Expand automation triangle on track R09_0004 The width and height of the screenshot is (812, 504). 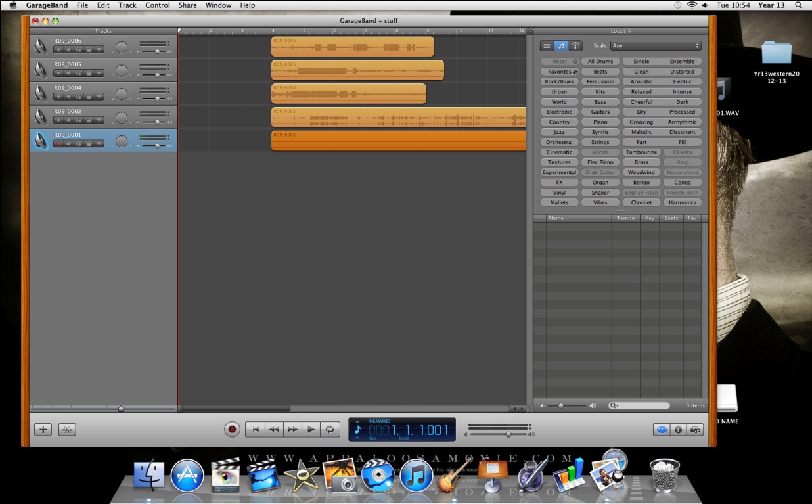pyautogui.click(x=99, y=97)
